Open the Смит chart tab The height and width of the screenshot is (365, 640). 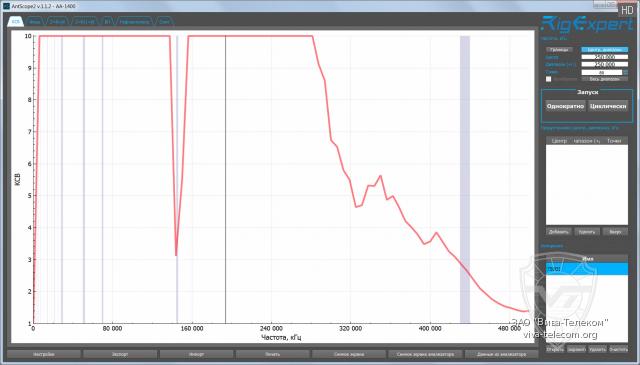164,21
